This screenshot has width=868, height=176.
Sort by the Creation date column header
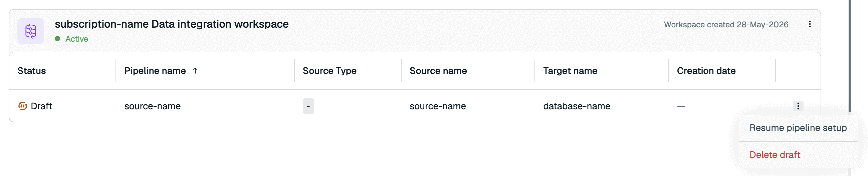(x=706, y=71)
